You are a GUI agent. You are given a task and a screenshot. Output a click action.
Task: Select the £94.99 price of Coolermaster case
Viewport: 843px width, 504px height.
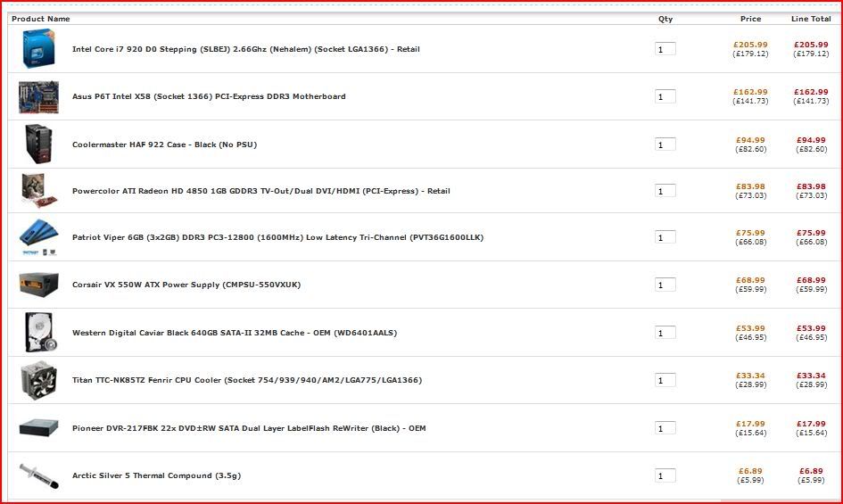point(750,140)
